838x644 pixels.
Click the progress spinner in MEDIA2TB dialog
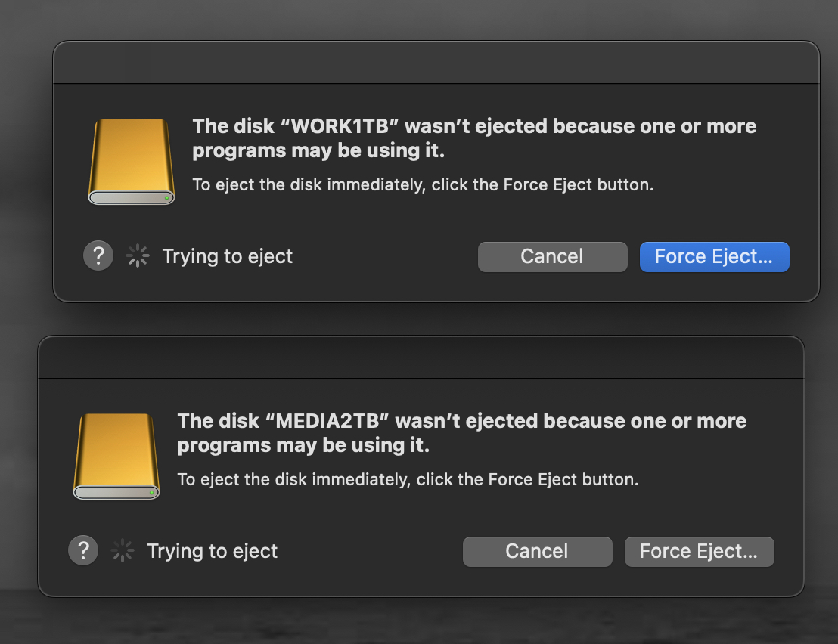123,550
